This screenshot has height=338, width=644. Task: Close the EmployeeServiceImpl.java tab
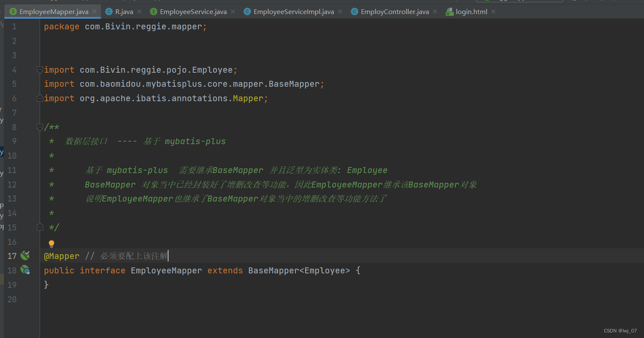click(340, 12)
